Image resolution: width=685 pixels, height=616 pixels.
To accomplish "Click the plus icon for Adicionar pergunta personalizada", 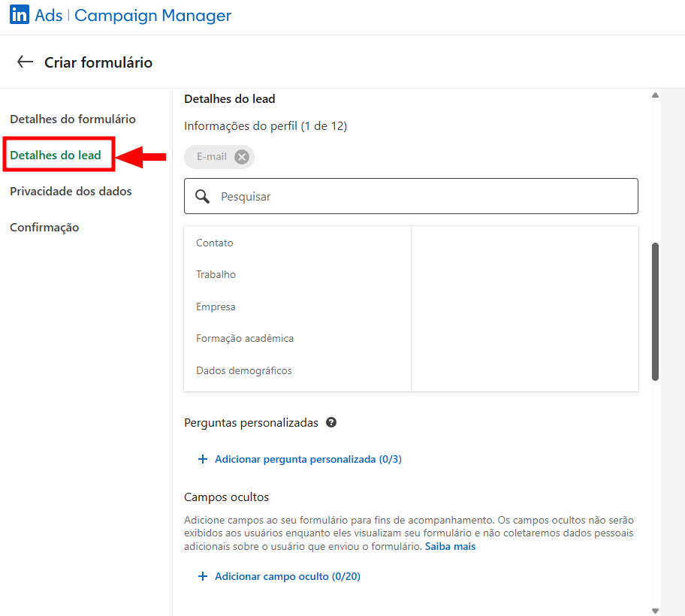I will tap(202, 459).
